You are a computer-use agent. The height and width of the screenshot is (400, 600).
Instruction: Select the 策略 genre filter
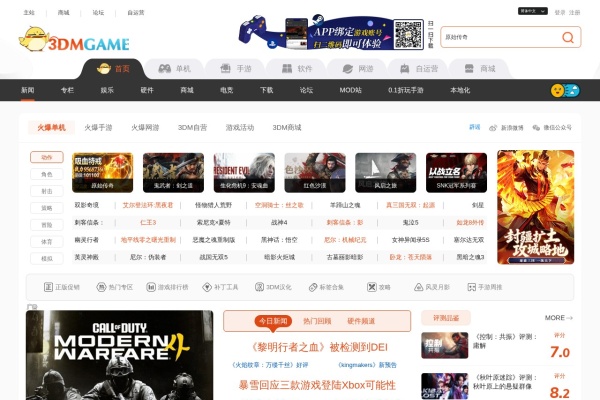coord(47,208)
